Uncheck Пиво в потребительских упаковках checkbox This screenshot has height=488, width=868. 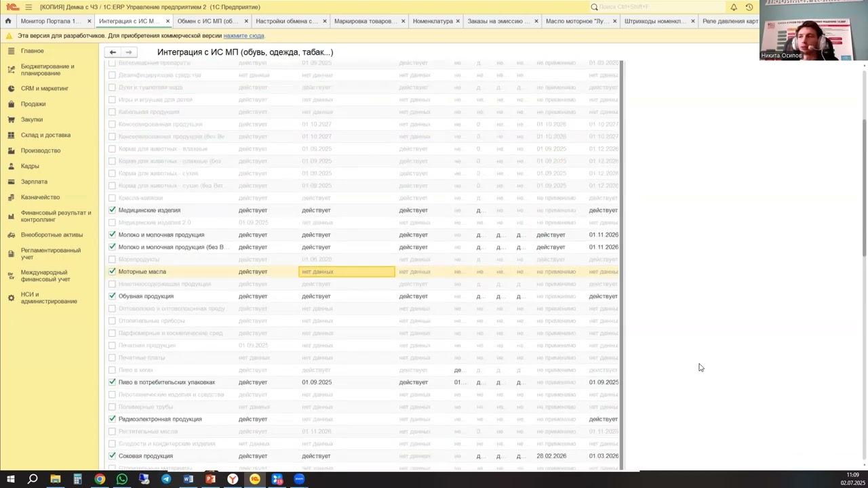(113, 382)
